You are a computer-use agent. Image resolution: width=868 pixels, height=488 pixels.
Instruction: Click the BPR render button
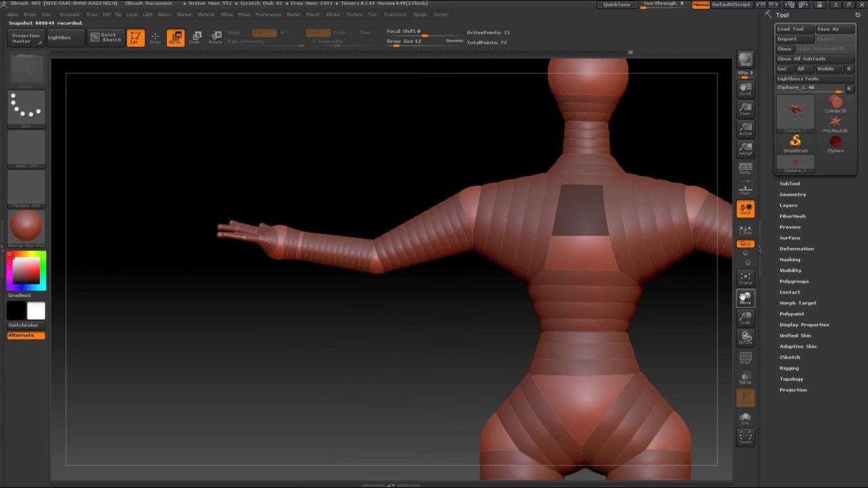tap(745, 60)
